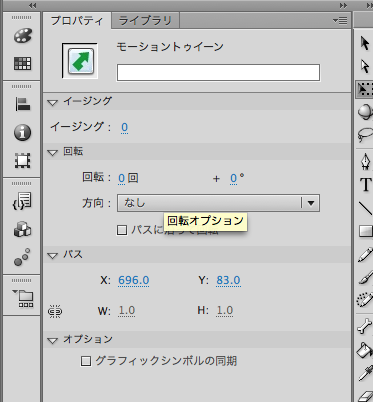This screenshot has width=373, height=402.
Task: Enable orient to path checkbox
Action: [122, 230]
